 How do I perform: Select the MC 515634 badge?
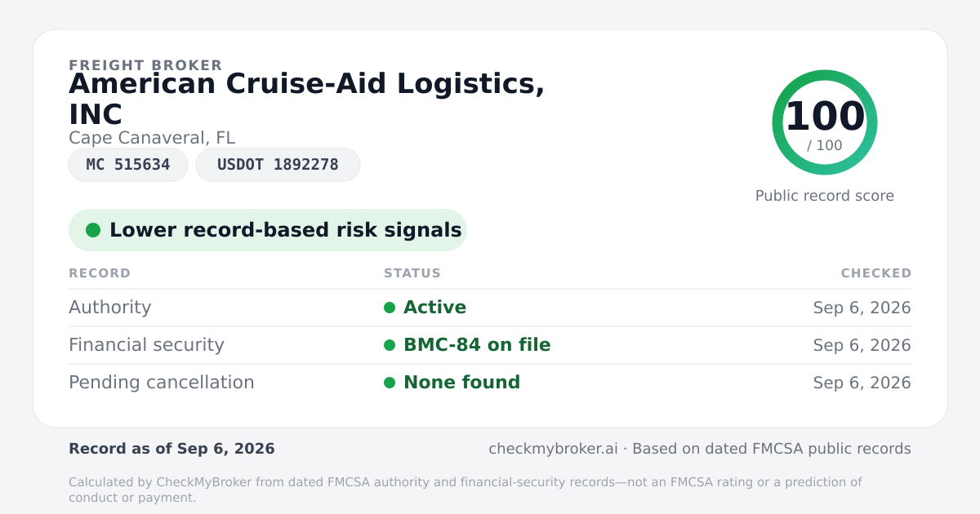pyautogui.click(x=128, y=165)
